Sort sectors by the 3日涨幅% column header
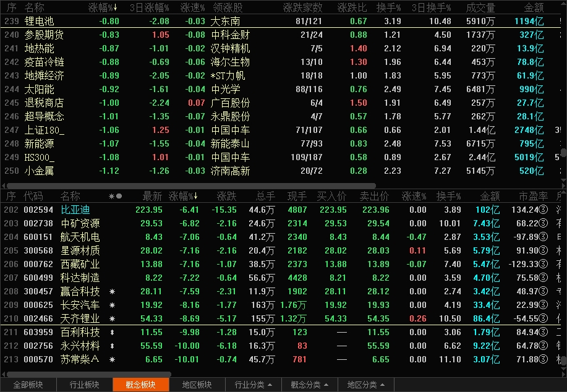 tap(150, 7)
